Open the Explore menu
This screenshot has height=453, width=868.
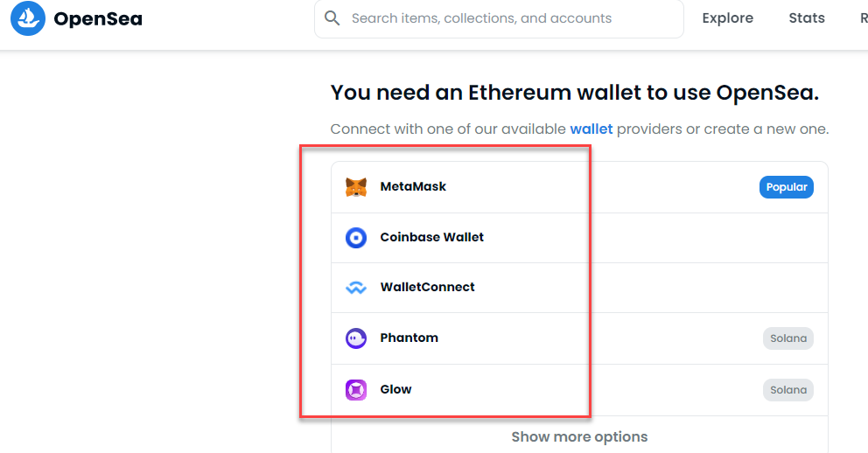coord(727,18)
